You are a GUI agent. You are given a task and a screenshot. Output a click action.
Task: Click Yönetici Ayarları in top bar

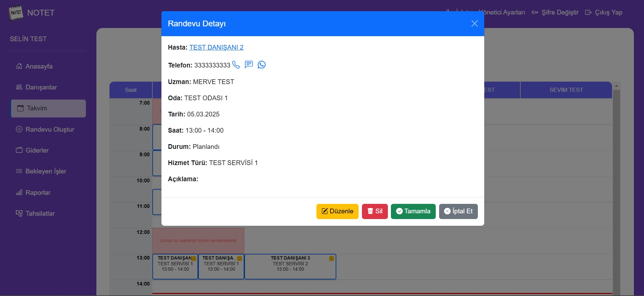[x=501, y=12]
